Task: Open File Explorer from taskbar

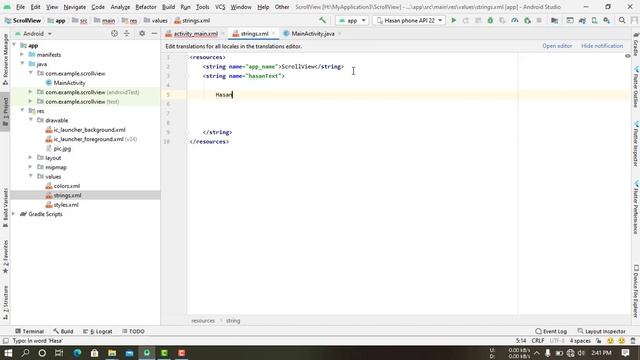Action: click(112, 353)
